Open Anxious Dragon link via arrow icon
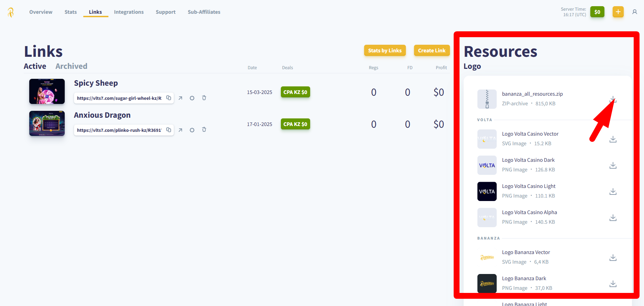 point(180,130)
